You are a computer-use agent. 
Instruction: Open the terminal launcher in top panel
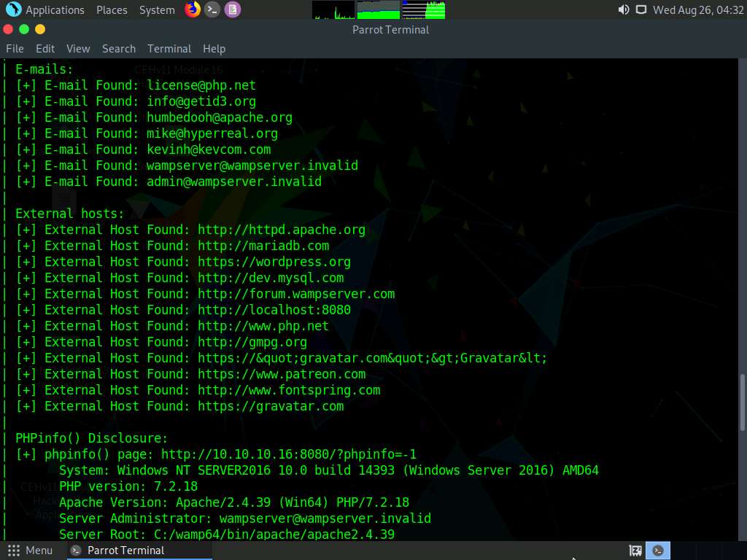[212, 9]
